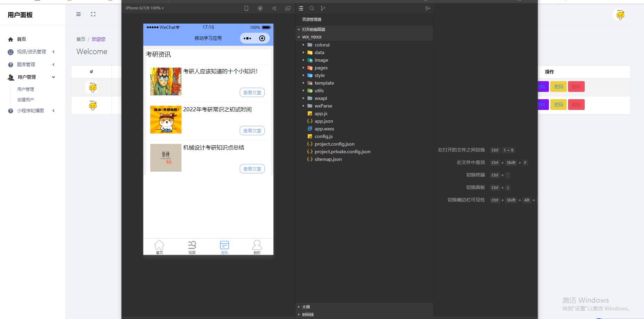Expand the wxParse folder

pos(364,106)
